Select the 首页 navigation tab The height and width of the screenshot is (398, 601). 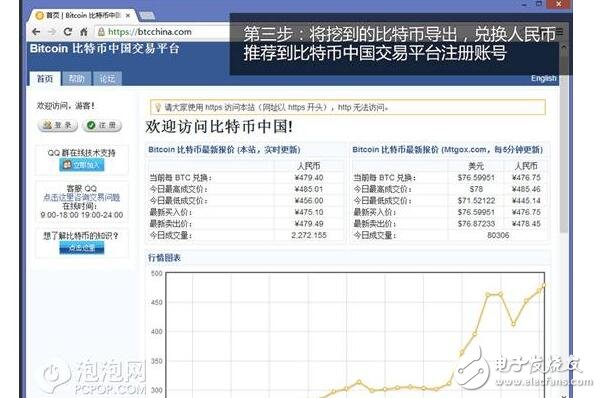coord(45,79)
